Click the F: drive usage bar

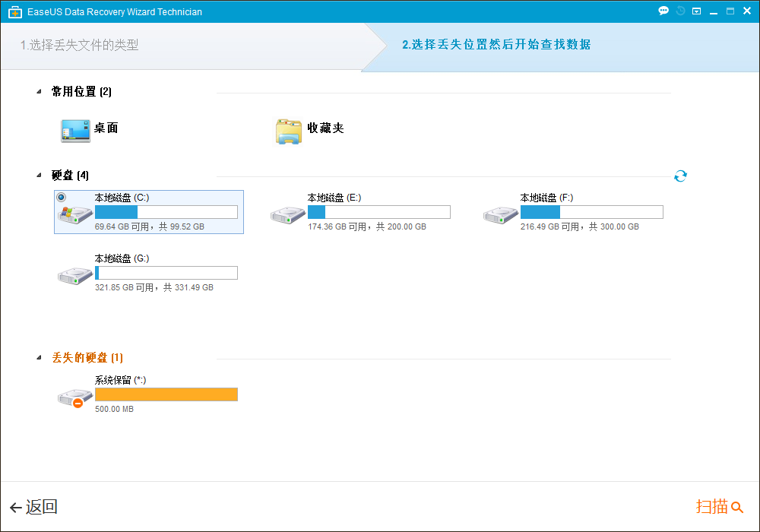[x=592, y=212]
